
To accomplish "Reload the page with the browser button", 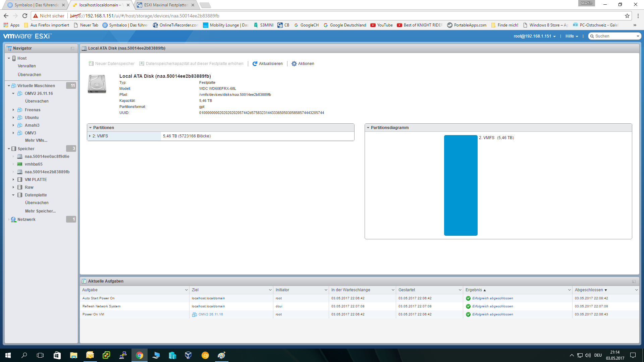I will click(x=24, y=16).
